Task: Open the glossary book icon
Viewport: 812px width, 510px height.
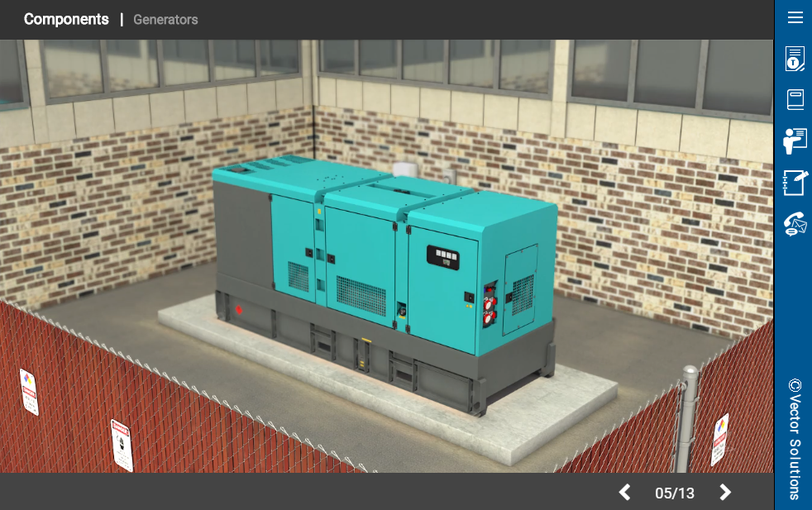Action: pyautogui.click(x=795, y=100)
